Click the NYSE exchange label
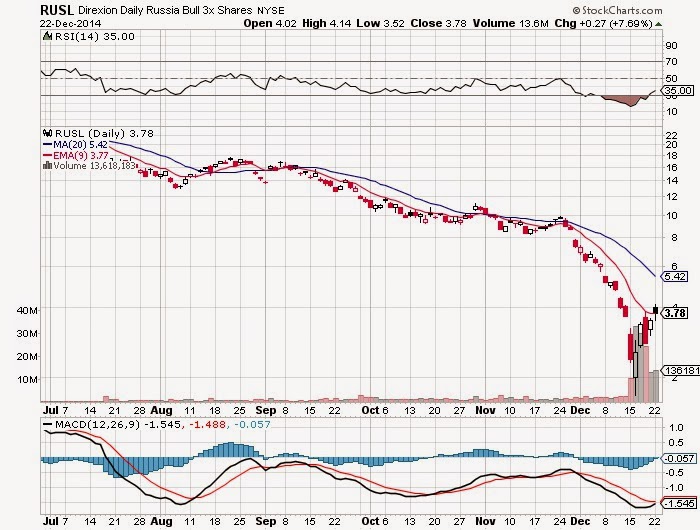The image size is (700, 530). coord(271,10)
